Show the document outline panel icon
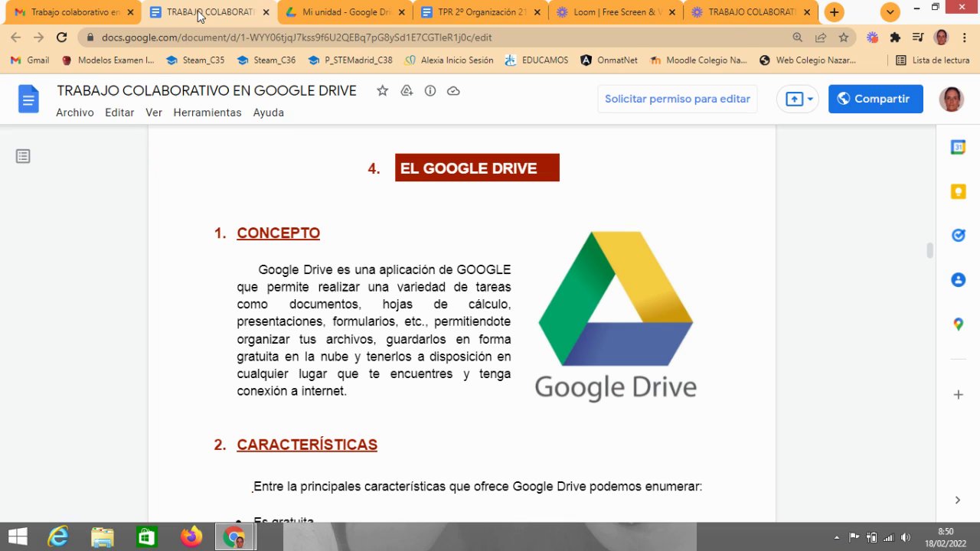 tap(23, 156)
